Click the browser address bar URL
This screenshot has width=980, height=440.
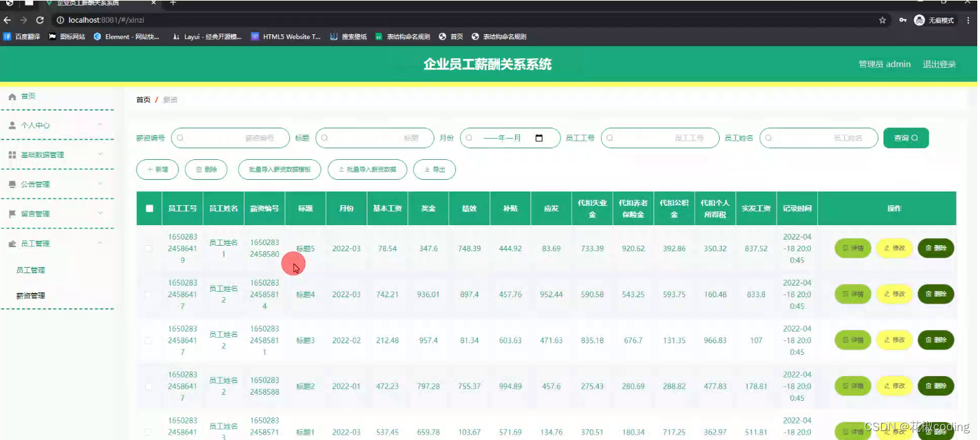[106, 21]
